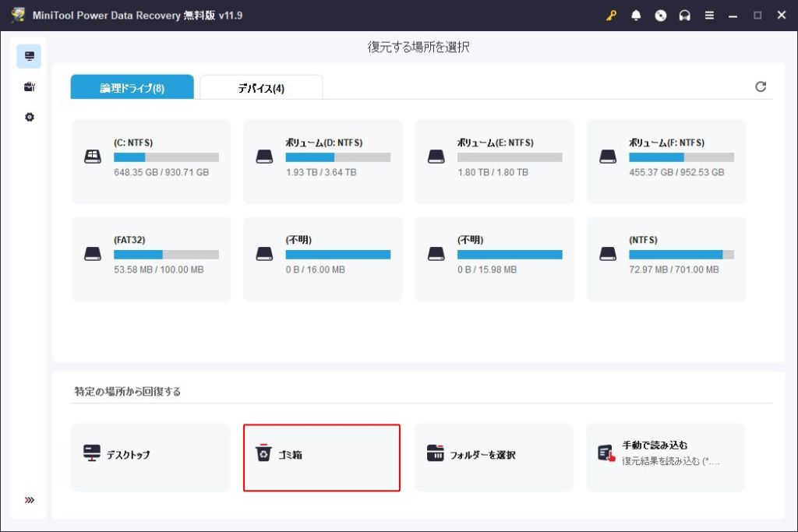Select the (C: NTFS) drive tile
Screen dimensions: 798x532
tap(150, 161)
